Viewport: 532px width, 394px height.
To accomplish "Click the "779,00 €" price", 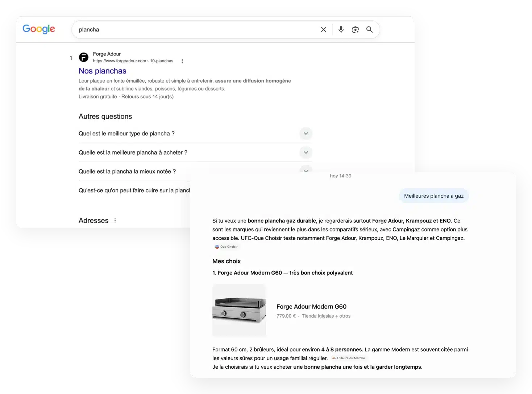I will [286, 316].
